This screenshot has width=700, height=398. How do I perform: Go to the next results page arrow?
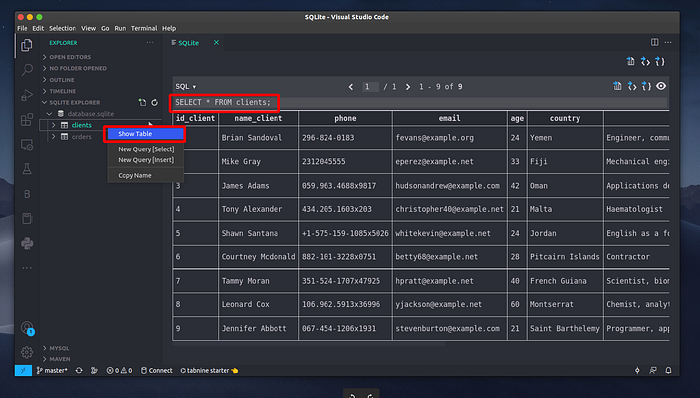coord(408,87)
